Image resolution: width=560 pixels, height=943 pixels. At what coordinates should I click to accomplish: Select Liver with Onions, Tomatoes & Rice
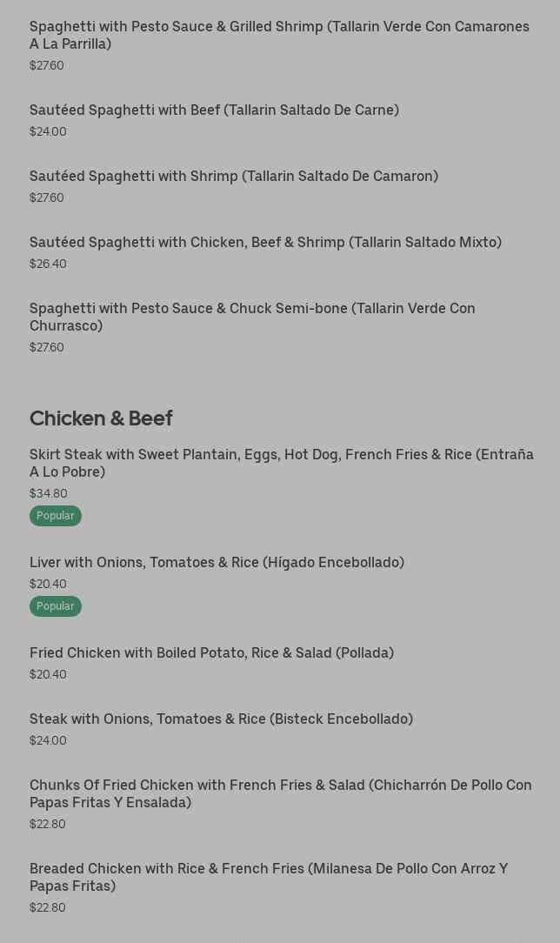[x=217, y=562]
